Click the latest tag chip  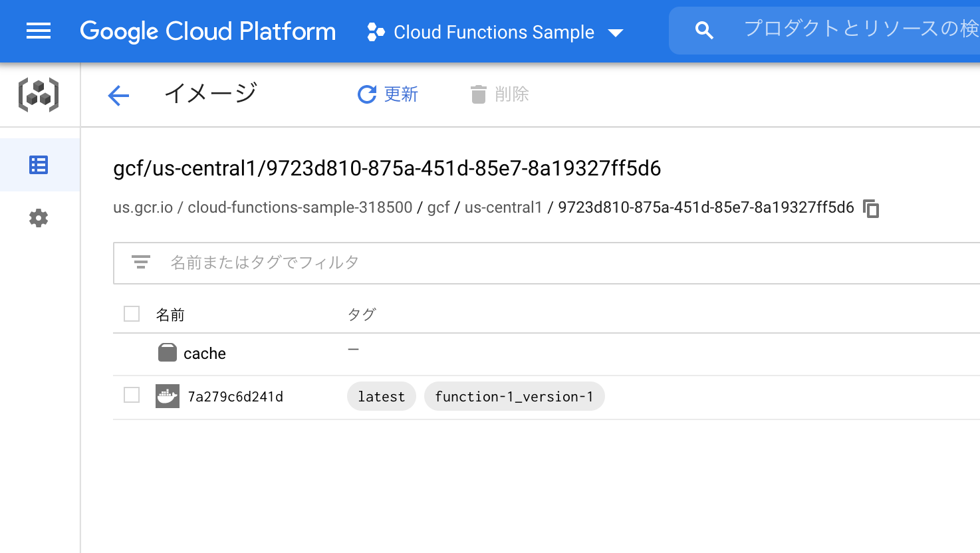point(381,396)
